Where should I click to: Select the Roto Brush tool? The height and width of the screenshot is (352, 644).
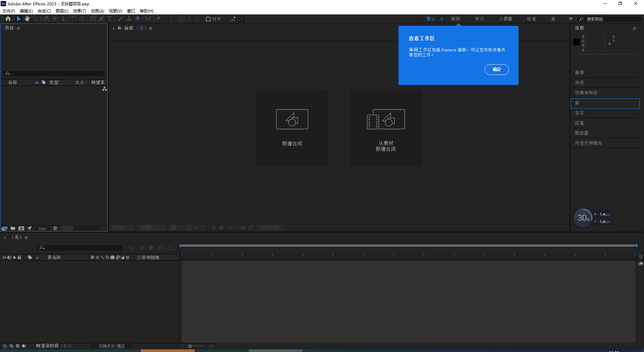pos(148,19)
